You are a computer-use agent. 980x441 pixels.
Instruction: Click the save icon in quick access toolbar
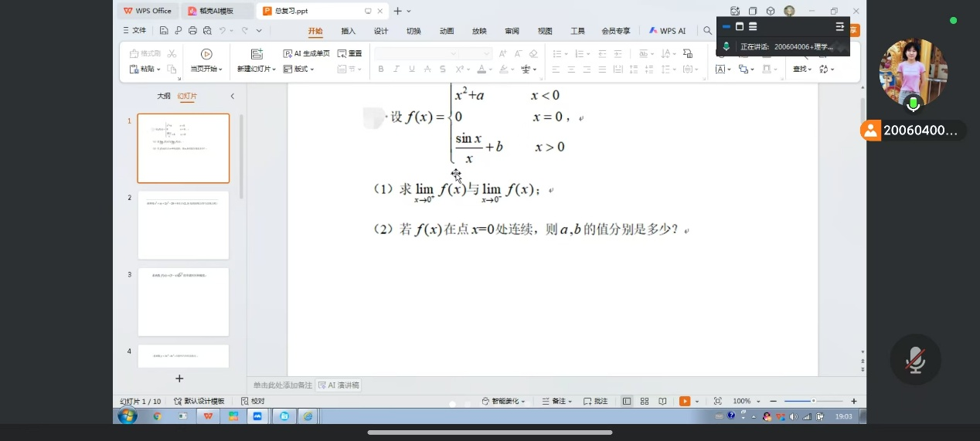pos(164,31)
